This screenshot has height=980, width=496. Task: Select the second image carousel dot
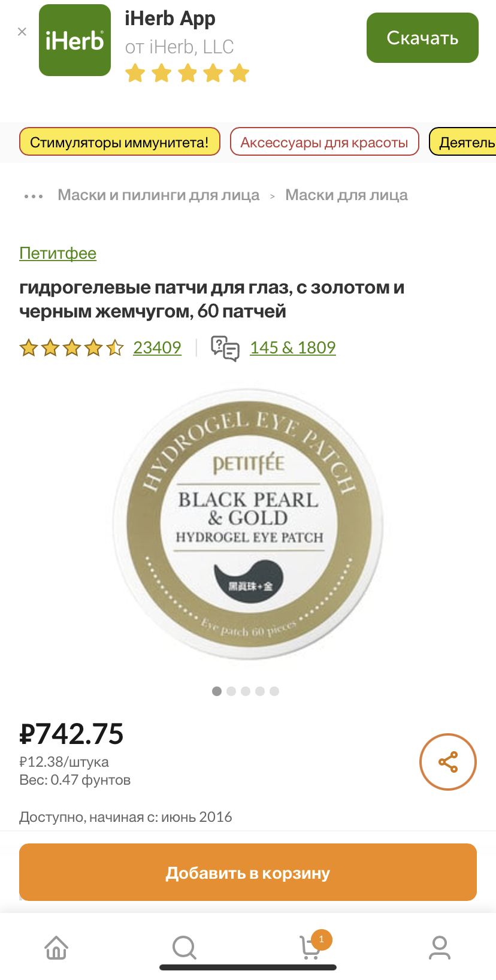(231, 691)
